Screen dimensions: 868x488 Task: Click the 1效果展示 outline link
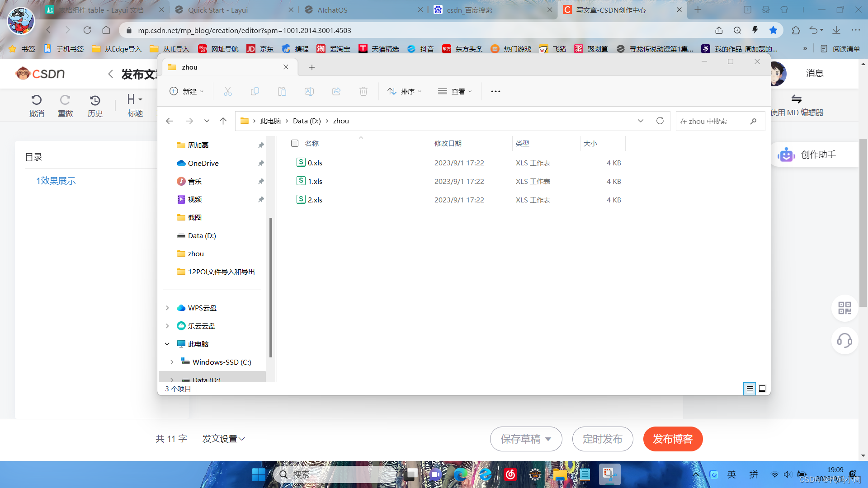[x=56, y=181]
